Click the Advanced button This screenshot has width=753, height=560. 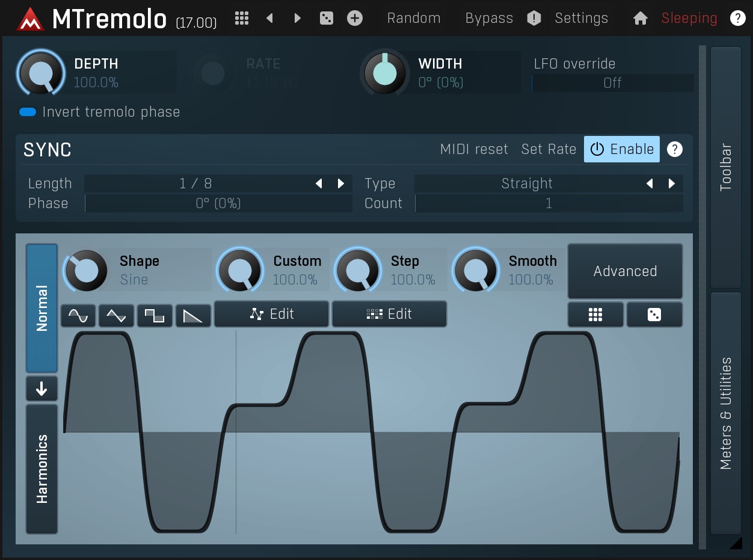625,271
